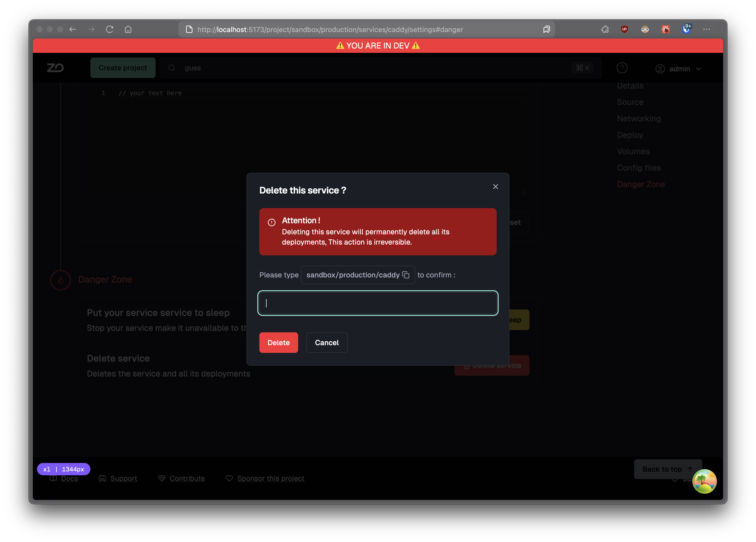Image resolution: width=756 pixels, height=542 pixels.
Task: Jump to the Details section
Action: point(630,86)
